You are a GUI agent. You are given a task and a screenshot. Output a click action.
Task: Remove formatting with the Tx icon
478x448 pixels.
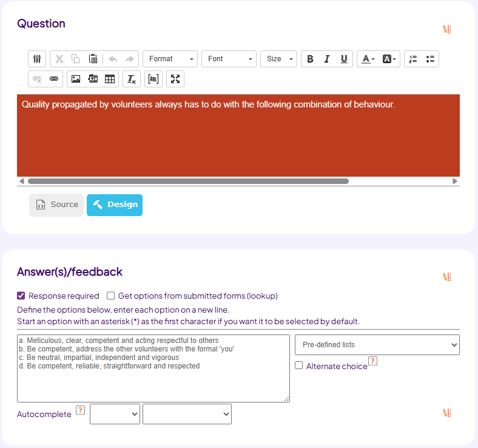[132, 79]
